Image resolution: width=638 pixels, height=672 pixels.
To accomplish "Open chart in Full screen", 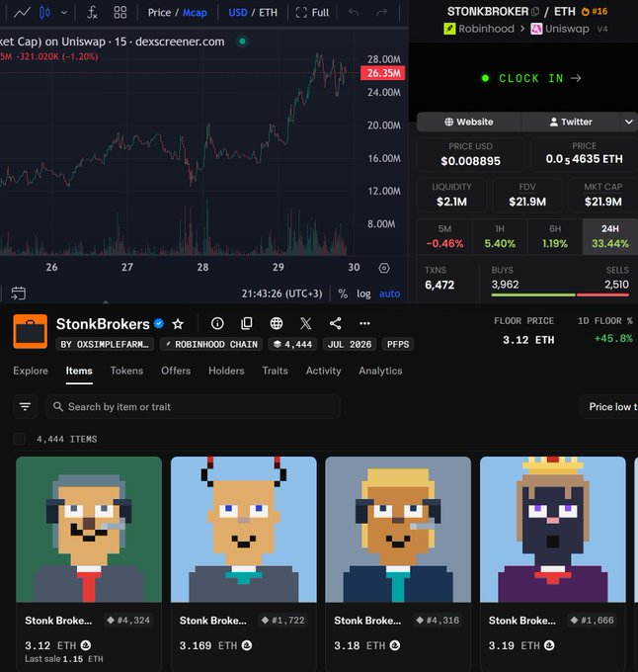I will click(x=312, y=13).
